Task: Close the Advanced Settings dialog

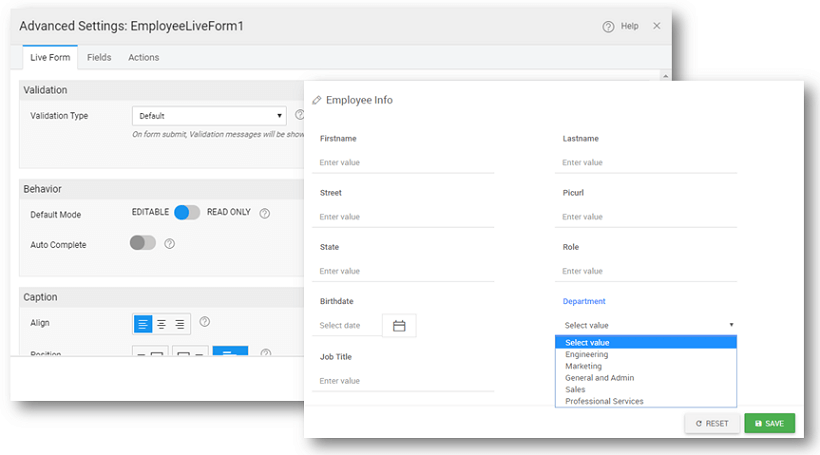Action: pos(657,26)
